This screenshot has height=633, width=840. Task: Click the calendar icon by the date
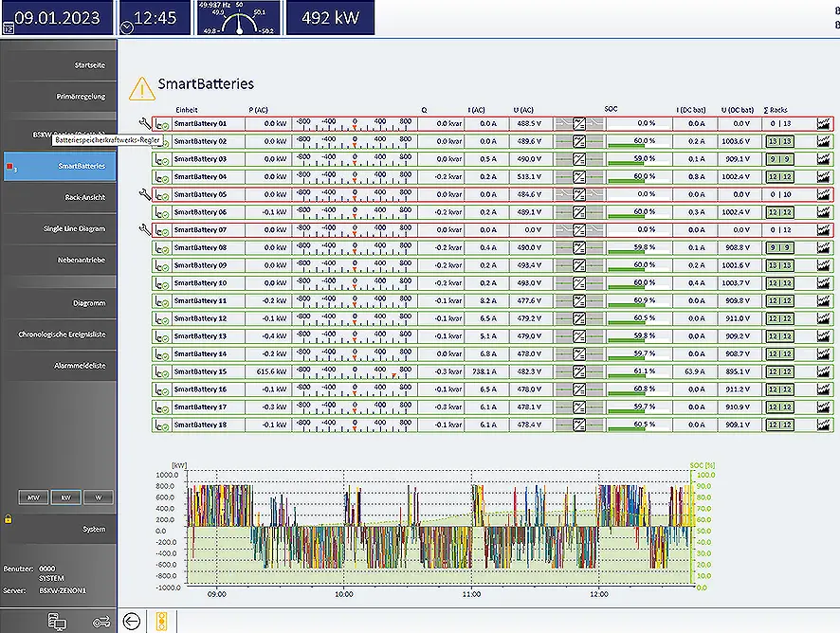(8, 28)
